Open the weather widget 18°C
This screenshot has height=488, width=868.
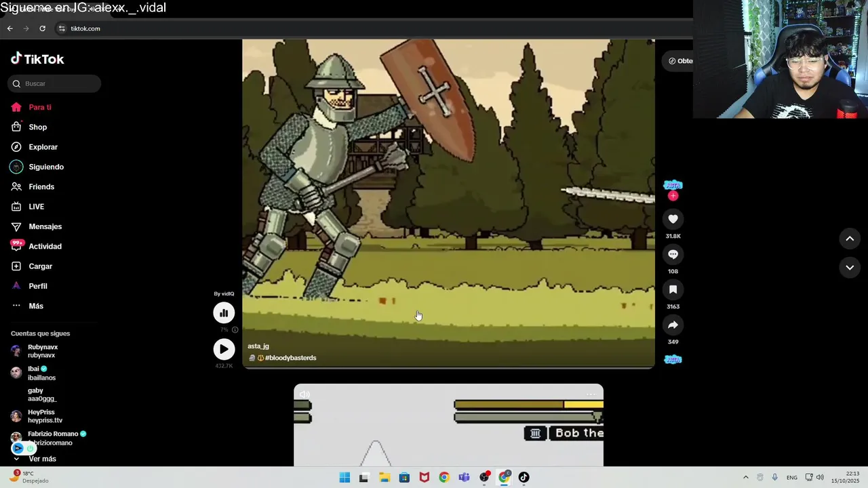point(28,476)
